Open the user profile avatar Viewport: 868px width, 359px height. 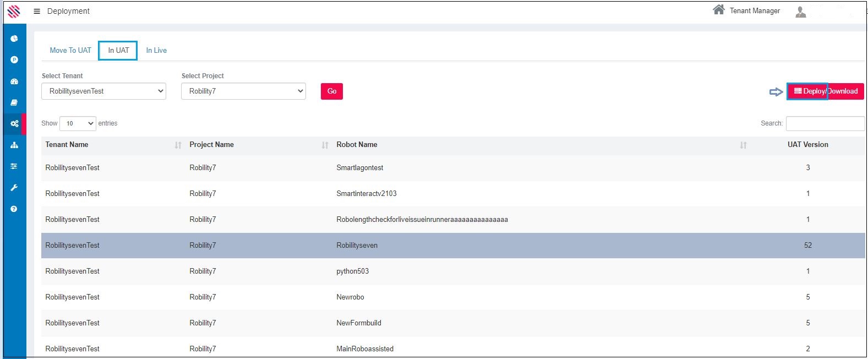(x=800, y=12)
